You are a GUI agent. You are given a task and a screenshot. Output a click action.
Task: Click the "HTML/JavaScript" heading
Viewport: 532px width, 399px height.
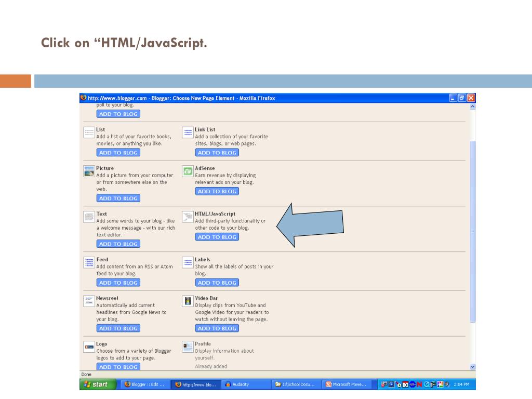pyautogui.click(x=215, y=214)
